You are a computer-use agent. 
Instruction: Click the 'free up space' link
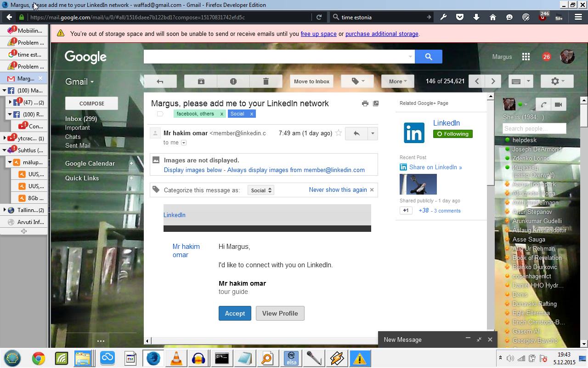tap(318, 34)
